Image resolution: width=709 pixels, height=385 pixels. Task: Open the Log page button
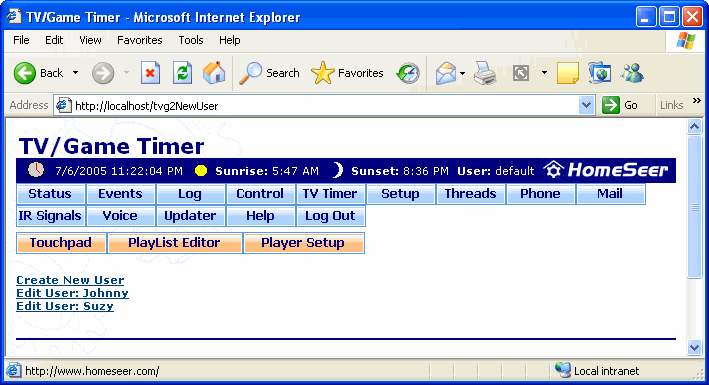pyautogui.click(x=190, y=194)
